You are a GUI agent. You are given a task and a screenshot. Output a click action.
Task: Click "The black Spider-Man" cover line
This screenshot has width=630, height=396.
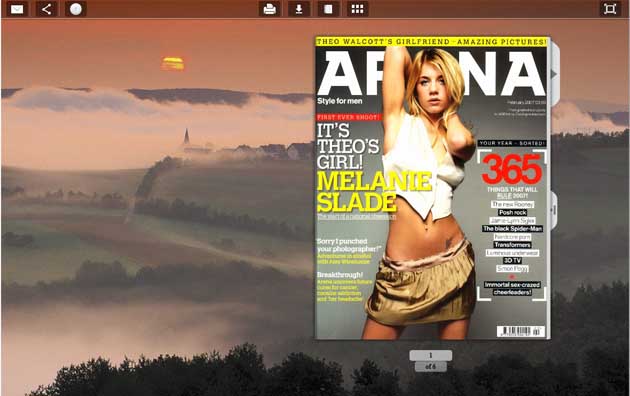[x=513, y=229]
